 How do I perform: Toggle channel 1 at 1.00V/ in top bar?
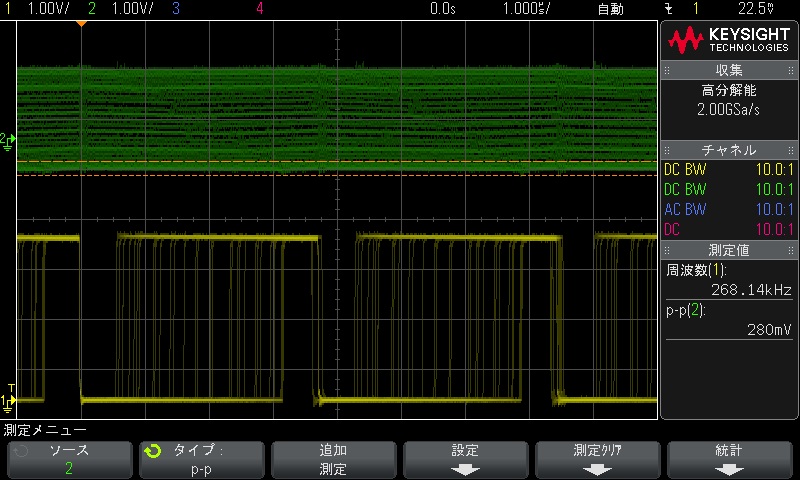tap(40, 9)
